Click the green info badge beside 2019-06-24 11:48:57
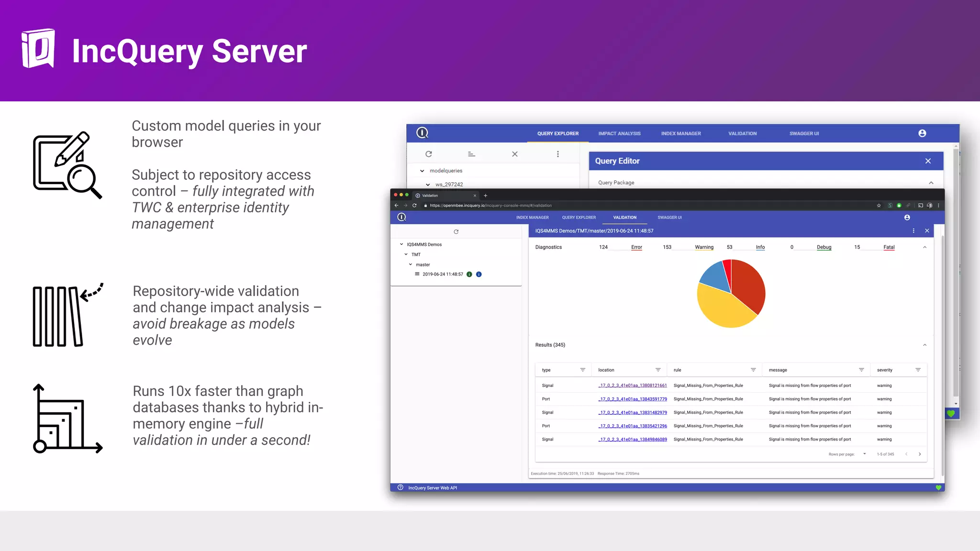Screen dimensions: 980x551 click(469, 274)
